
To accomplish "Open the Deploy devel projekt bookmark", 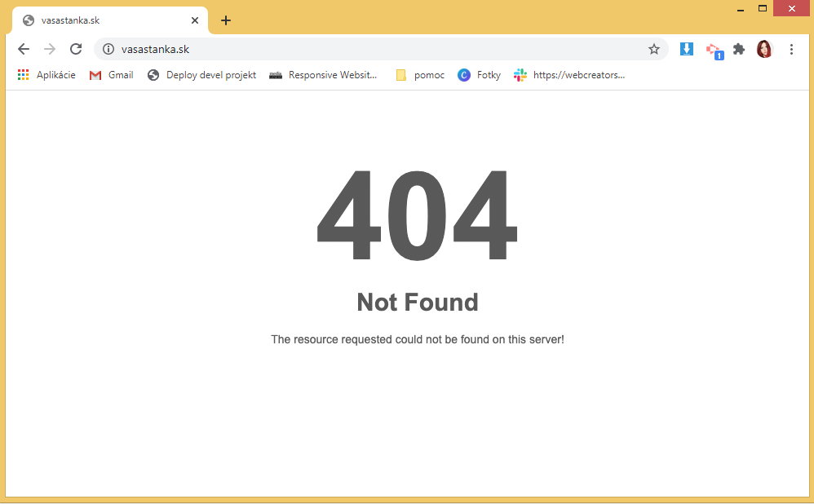I will click(x=201, y=75).
